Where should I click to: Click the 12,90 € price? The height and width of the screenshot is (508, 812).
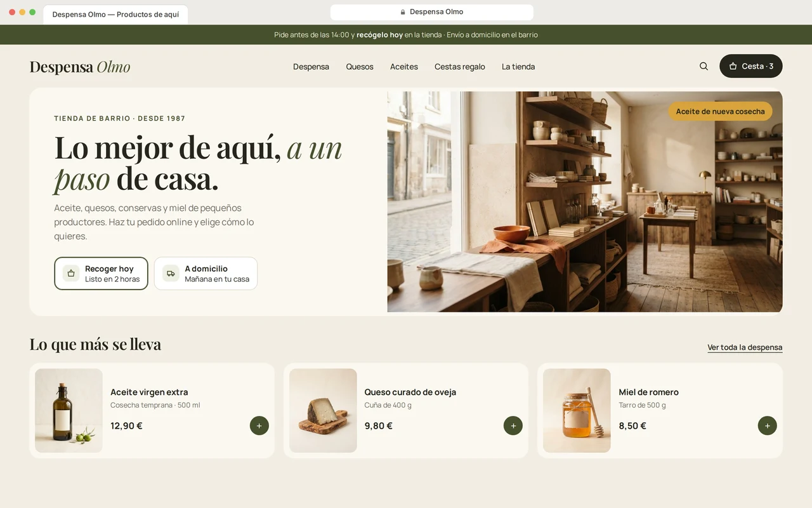[x=126, y=425]
